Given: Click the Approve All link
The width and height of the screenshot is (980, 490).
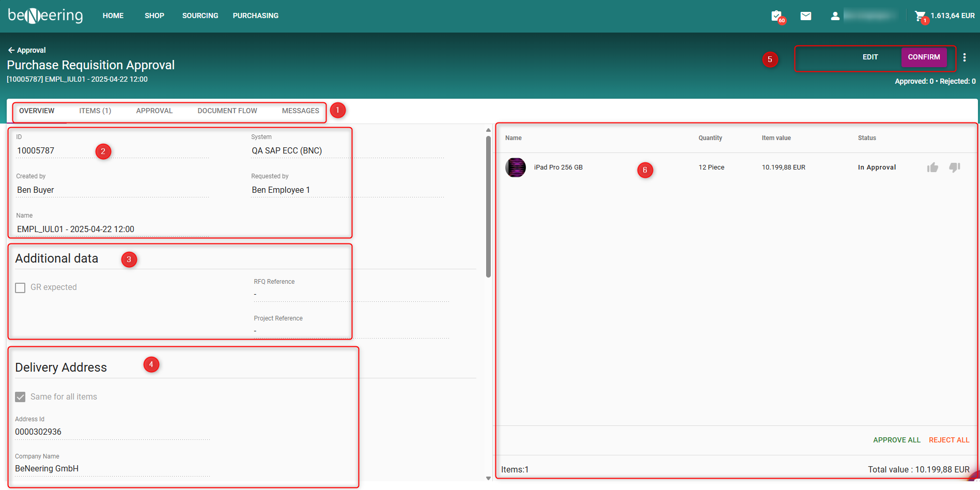Looking at the screenshot, I should coord(896,440).
